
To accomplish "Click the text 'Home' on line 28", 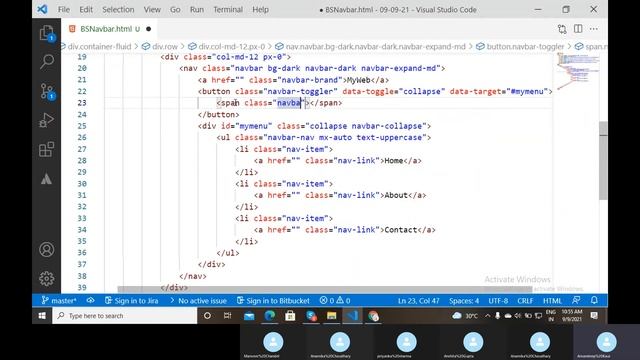I will pyautogui.click(x=394, y=161).
